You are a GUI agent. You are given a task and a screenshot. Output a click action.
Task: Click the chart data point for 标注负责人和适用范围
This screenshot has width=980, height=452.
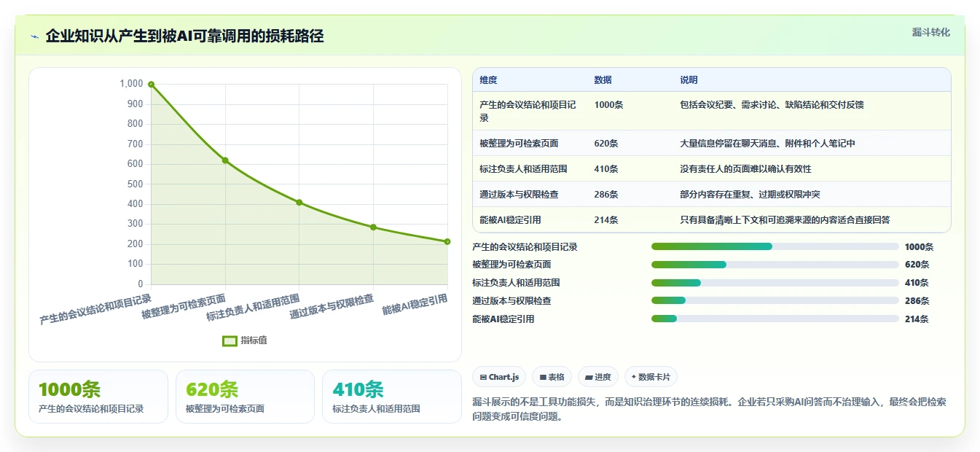click(299, 202)
